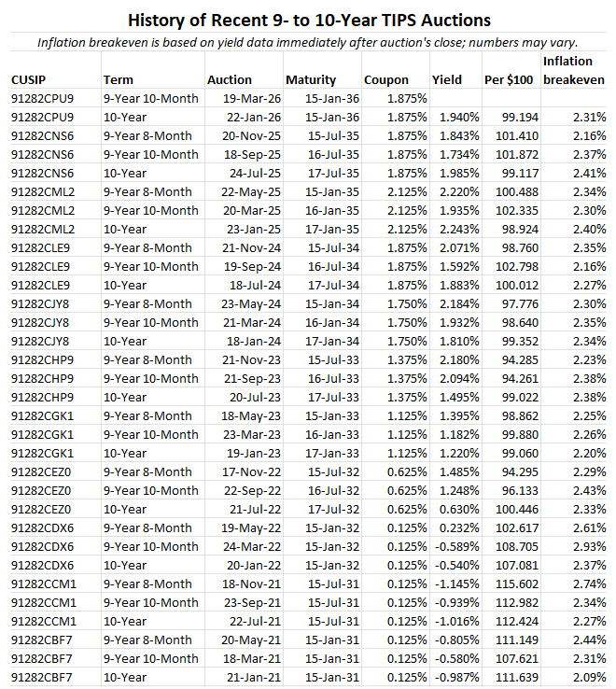The height and width of the screenshot is (689, 616).
Task: Select the 115.602 price cell
Action: coord(518,584)
